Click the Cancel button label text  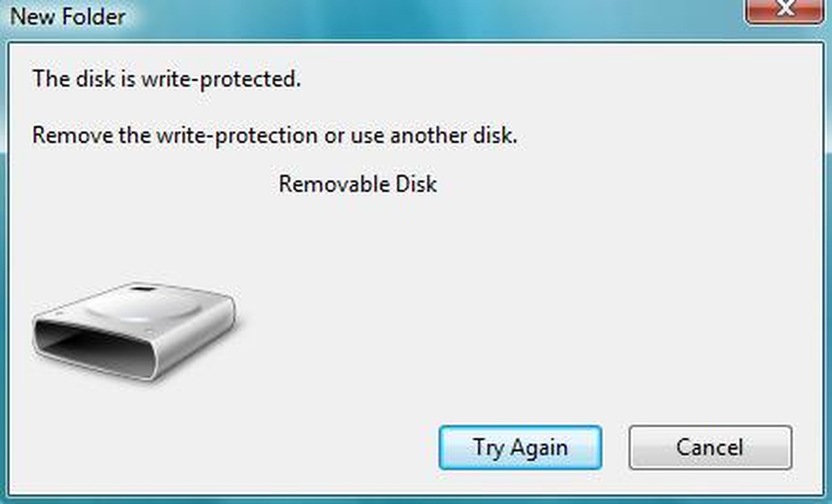coord(710,447)
